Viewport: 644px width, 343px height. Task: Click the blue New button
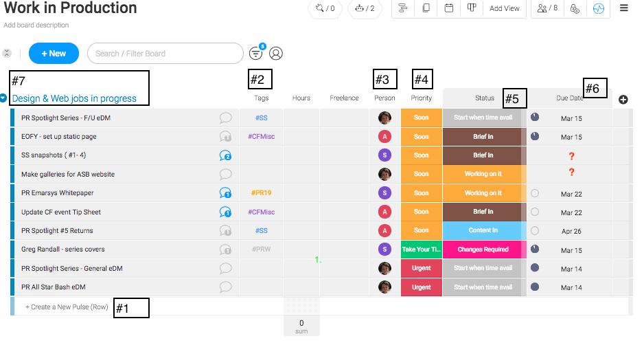click(x=54, y=54)
